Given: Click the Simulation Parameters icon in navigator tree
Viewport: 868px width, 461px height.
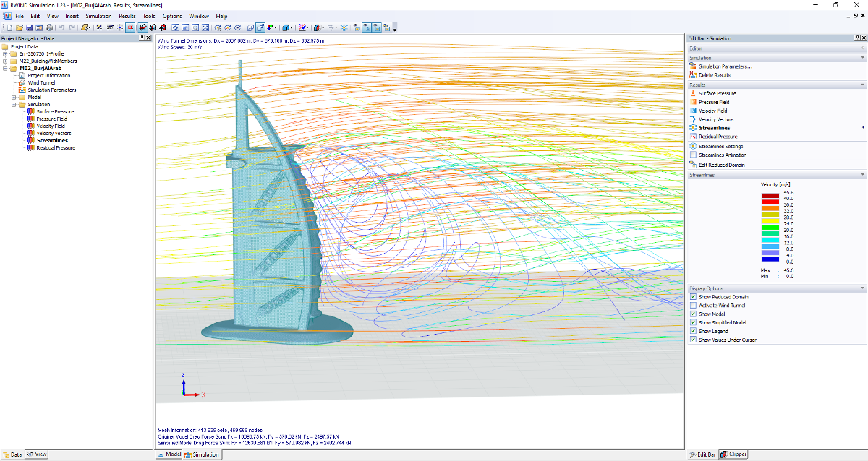Looking at the screenshot, I should point(22,90).
